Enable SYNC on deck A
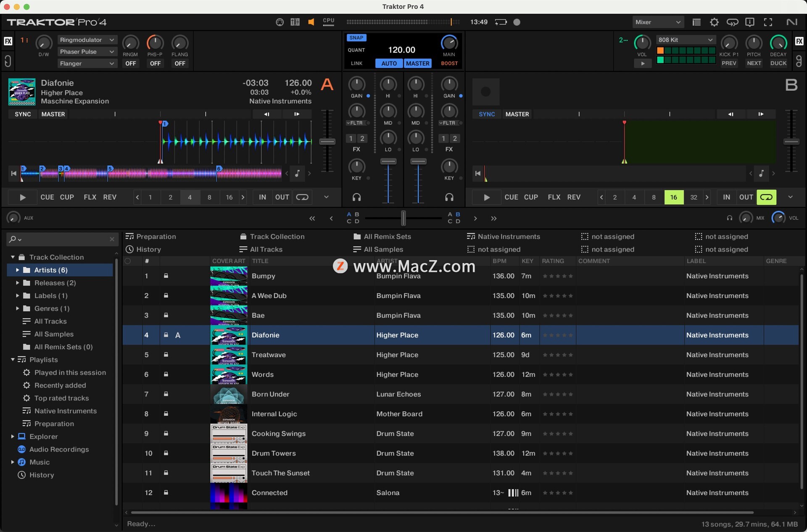Image resolution: width=807 pixels, height=532 pixels. [x=23, y=114]
